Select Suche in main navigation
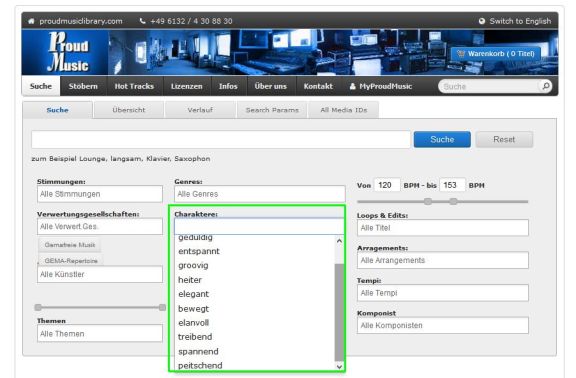The image size is (576, 378). click(x=41, y=86)
